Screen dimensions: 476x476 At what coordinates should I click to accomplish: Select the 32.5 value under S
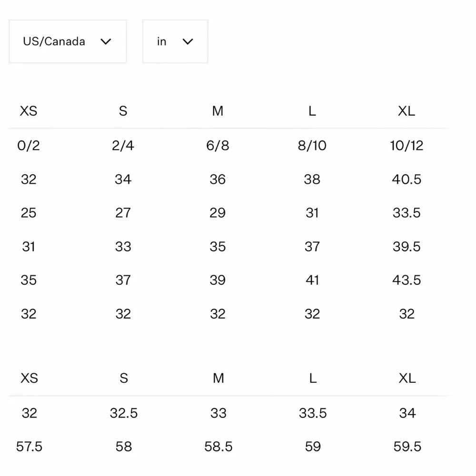pyautogui.click(x=124, y=413)
